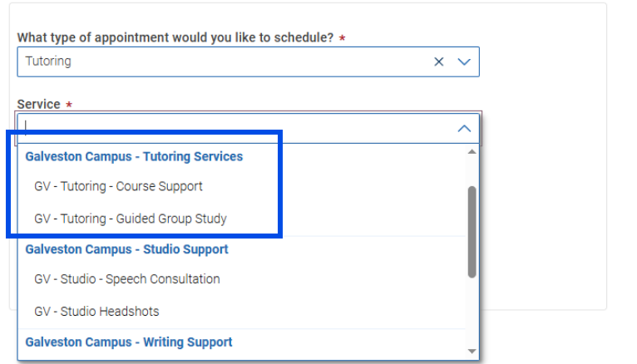Image resolution: width=637 pixels, height=364 pixels.
Task: Collapse the Service dropdown list
Action: tap(464, 128)
